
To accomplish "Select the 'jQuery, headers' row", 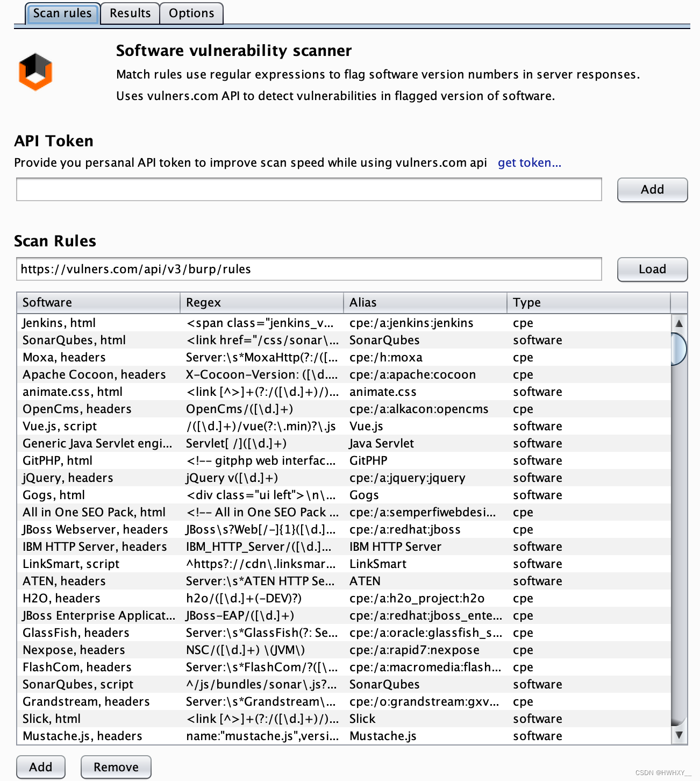I will click(344, 478).
